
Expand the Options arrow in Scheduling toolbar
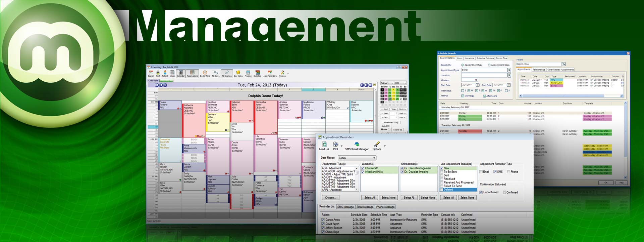(288, 73)
